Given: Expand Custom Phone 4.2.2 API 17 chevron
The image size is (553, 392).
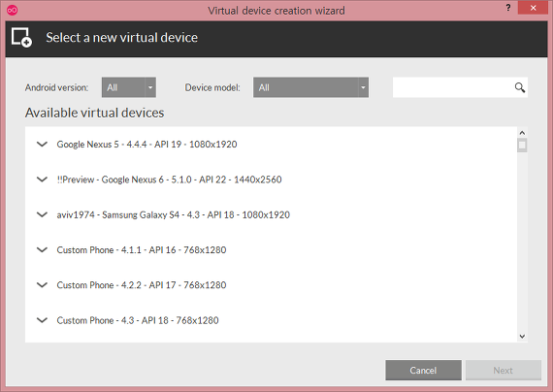Looking at the screenshot, I should pyautogui.click(x=42, y=284).
